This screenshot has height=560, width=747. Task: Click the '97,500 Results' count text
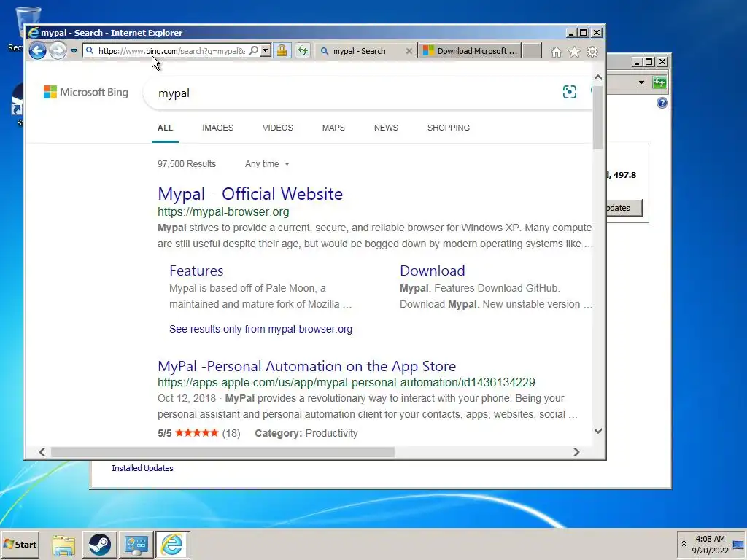pyautogui.click(x=187, y=164)
